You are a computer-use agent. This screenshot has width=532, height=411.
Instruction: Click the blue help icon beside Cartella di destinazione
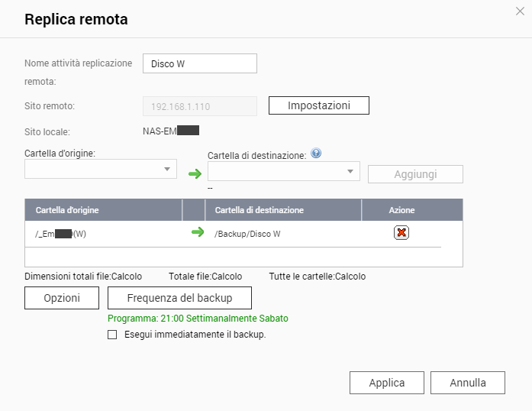tap(316, 154)
